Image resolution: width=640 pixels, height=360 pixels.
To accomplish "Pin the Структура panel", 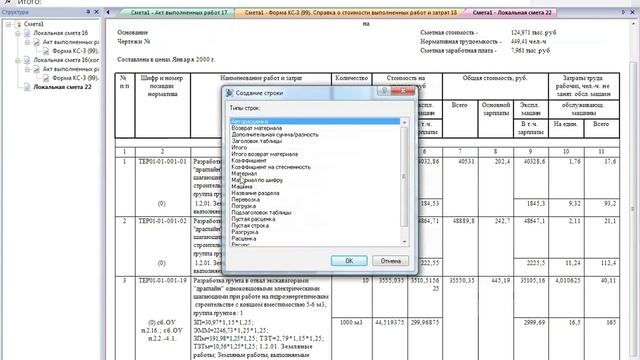I will pos(88,12).
